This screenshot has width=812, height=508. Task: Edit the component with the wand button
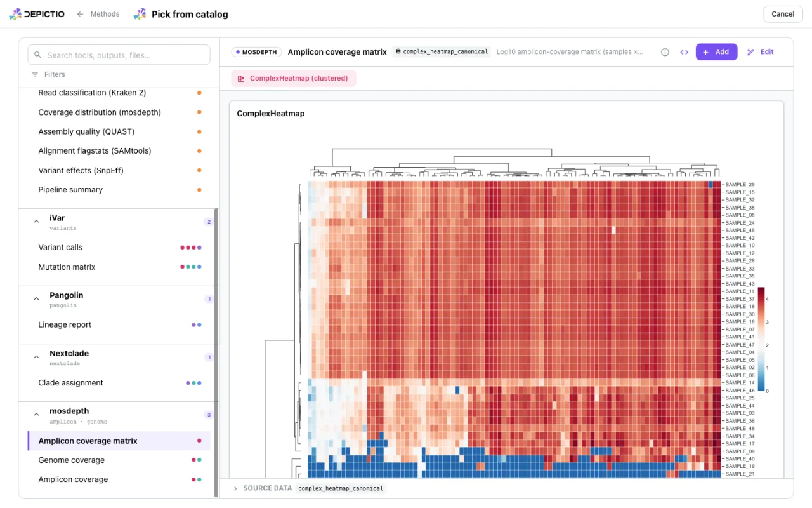click(761, 52)
